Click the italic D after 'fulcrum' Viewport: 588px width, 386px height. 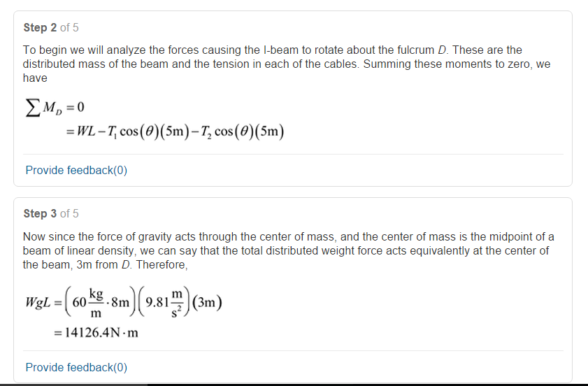point(442,50)
